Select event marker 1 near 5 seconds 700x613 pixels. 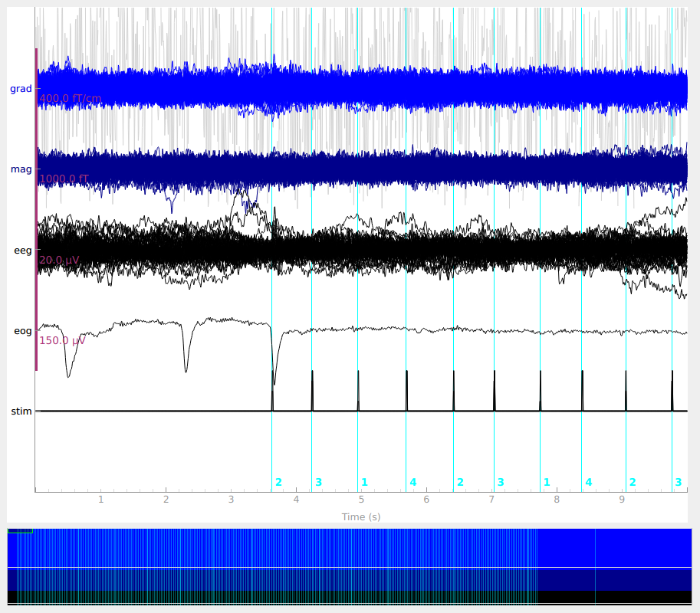(364, 482)
